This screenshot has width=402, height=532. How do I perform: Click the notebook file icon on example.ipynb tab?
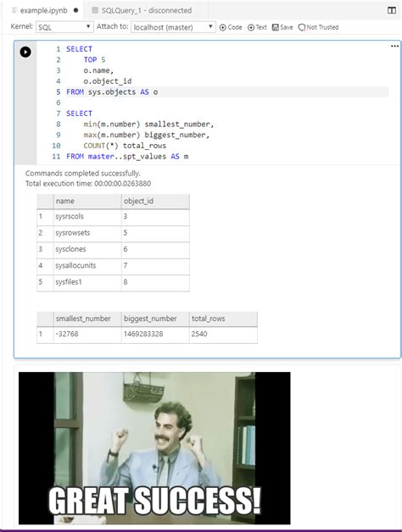(14, 10)
